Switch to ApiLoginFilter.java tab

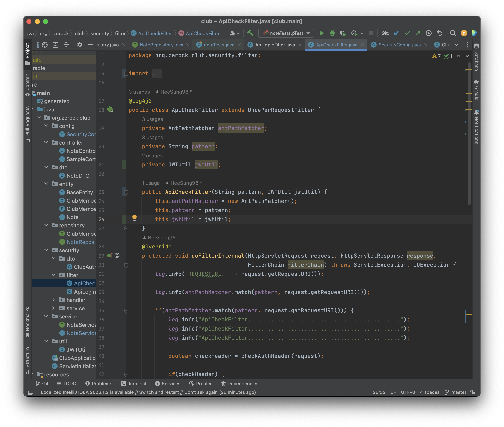pos(275,45)
